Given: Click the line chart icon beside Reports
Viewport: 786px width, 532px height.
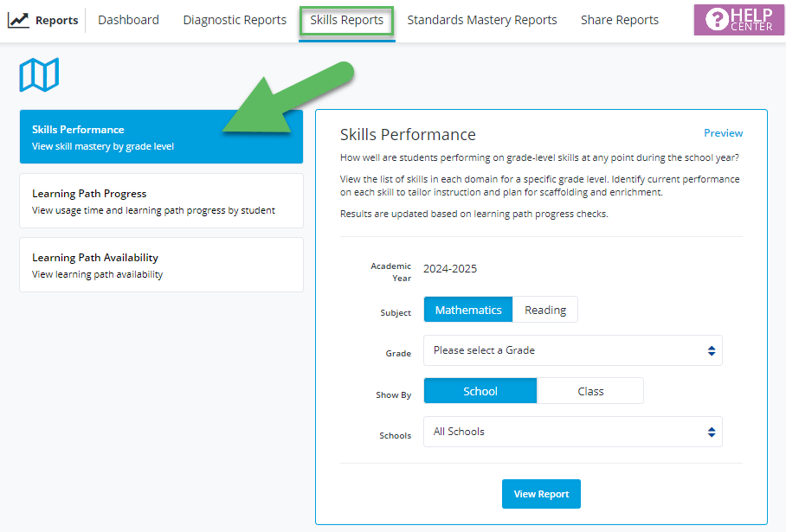Looking at the screenshot, I should pyautogui.click(x=18, y=20).
